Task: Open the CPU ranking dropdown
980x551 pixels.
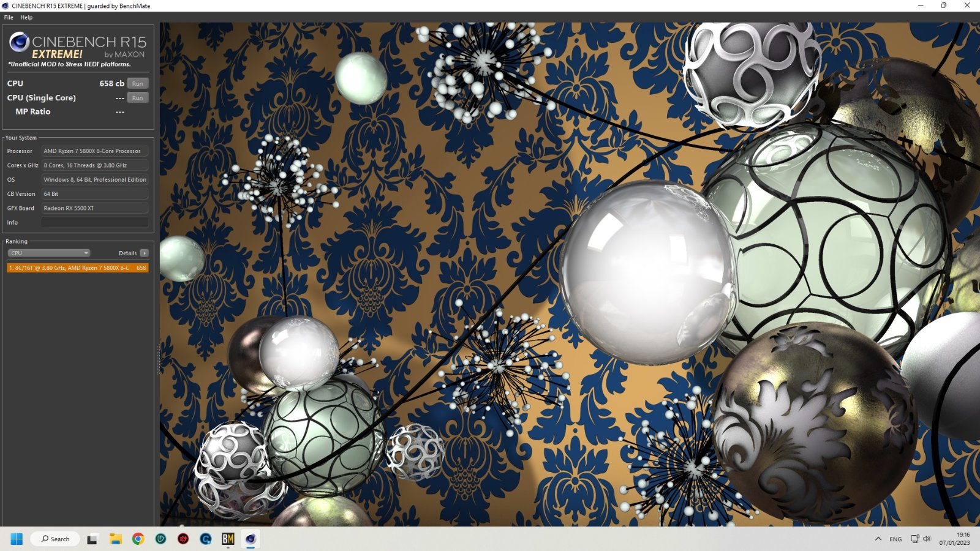Action: tap(49, 253)
